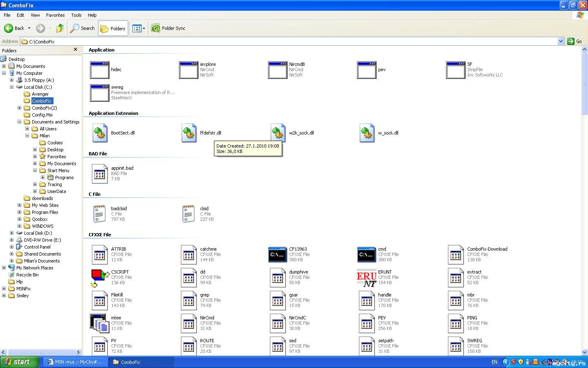Image resolution: width=588 pixels, height=368 pixels.
Task: Click the Folders pane horizontal scrollbar
Action: pyautogui.click(x=41, y=352)
